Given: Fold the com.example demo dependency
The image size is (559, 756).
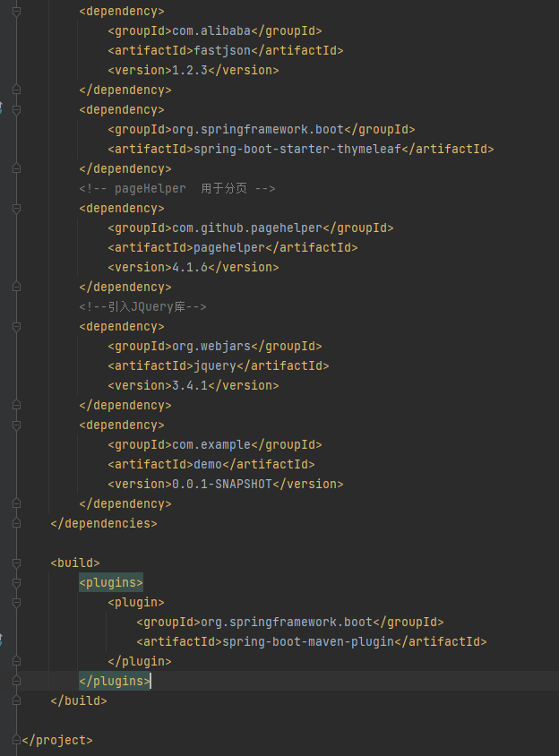Looking at the screenshot, I should tap(16, 425).
